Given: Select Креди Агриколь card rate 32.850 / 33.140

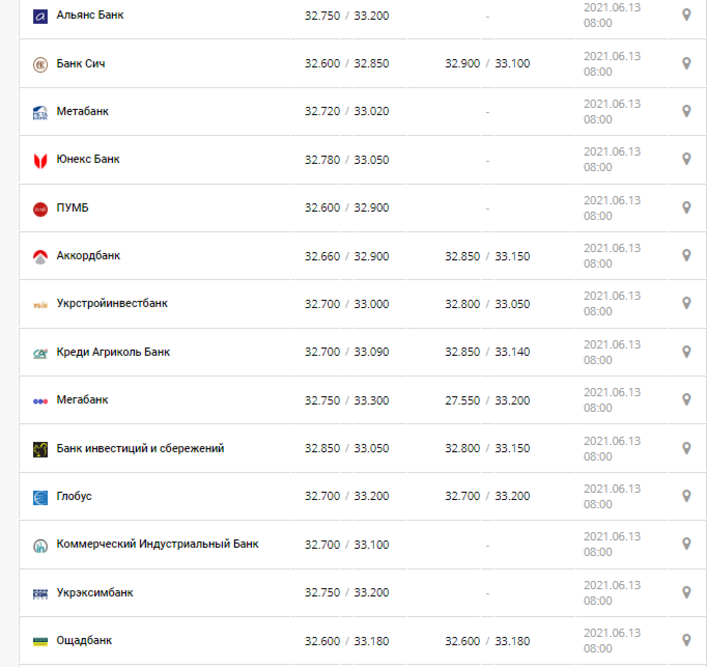Looking at the screenshot, I should pos(487,352).
